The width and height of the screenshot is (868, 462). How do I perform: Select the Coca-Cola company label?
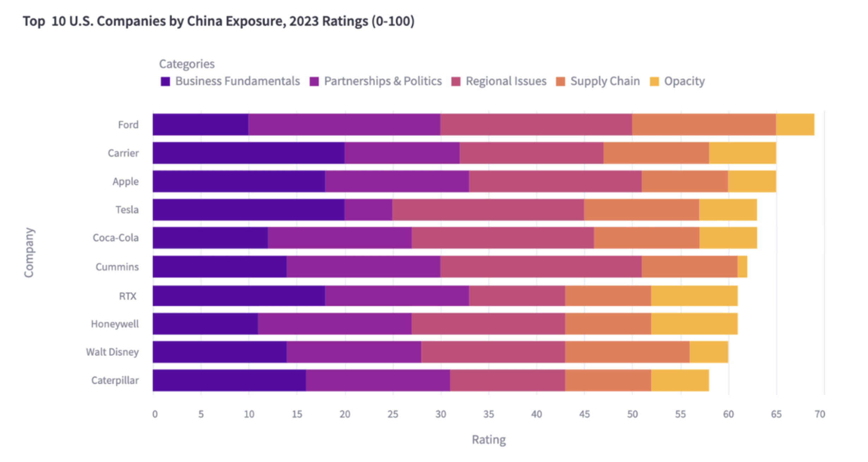coord(115,238)
